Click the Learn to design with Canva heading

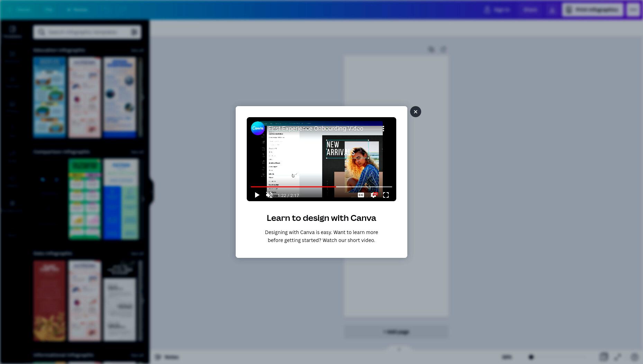pos(321,218)
